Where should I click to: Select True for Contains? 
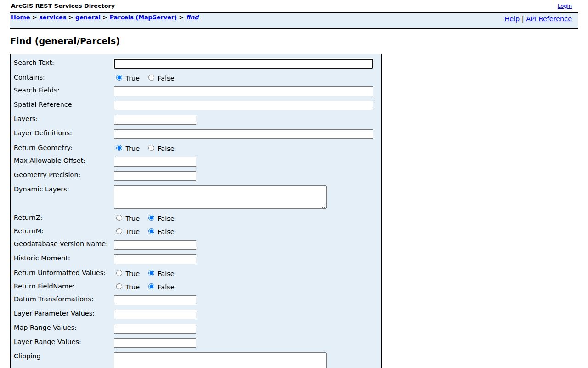tap(119, 78)
